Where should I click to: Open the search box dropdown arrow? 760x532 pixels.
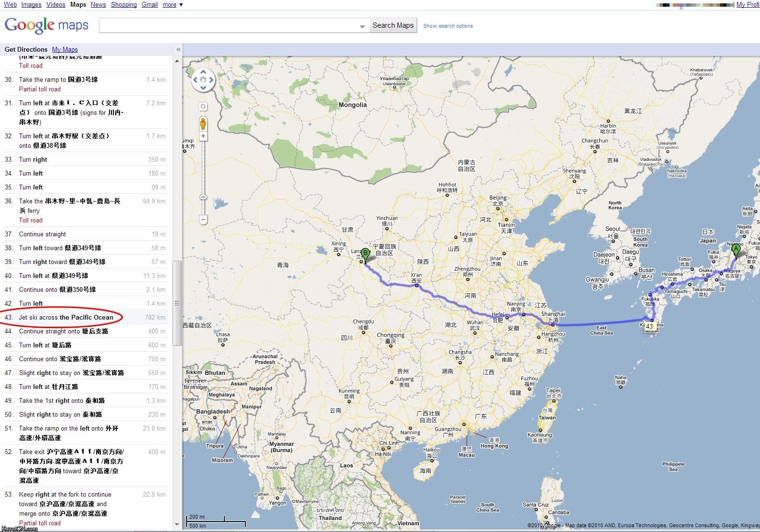coord(362,26)
